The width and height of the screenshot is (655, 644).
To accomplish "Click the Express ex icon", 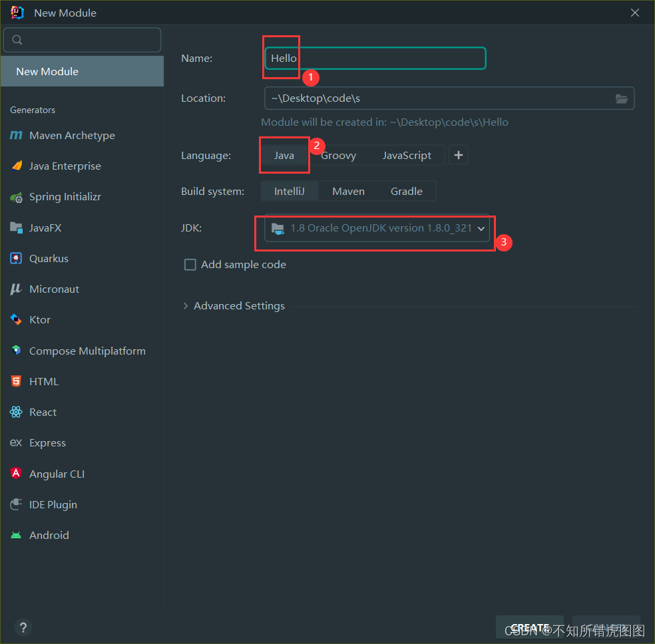I will point(16,442).
